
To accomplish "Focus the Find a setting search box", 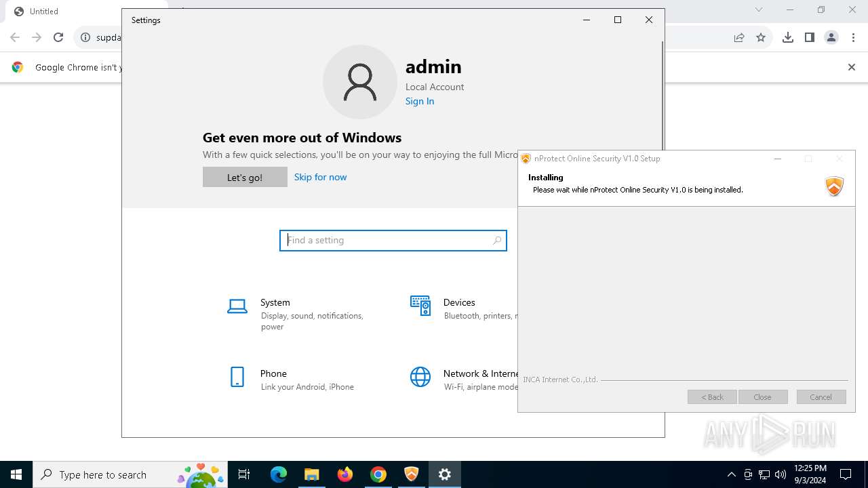I will pos(393,240).
